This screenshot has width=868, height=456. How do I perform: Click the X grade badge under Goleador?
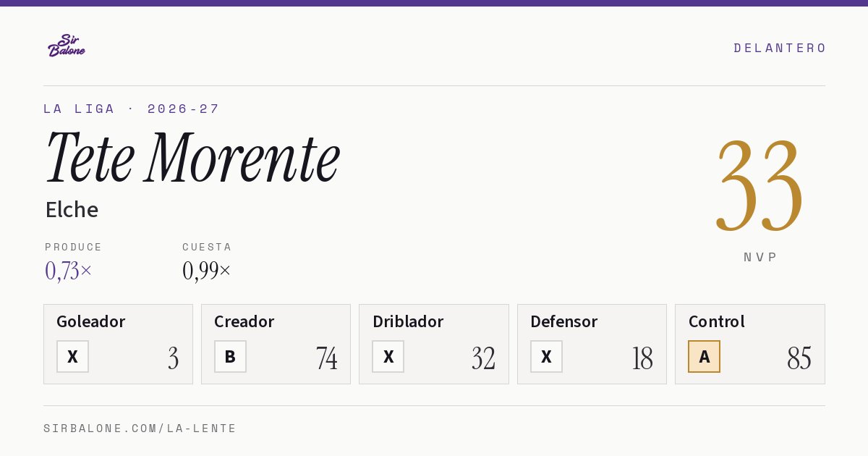click(72, 357)
